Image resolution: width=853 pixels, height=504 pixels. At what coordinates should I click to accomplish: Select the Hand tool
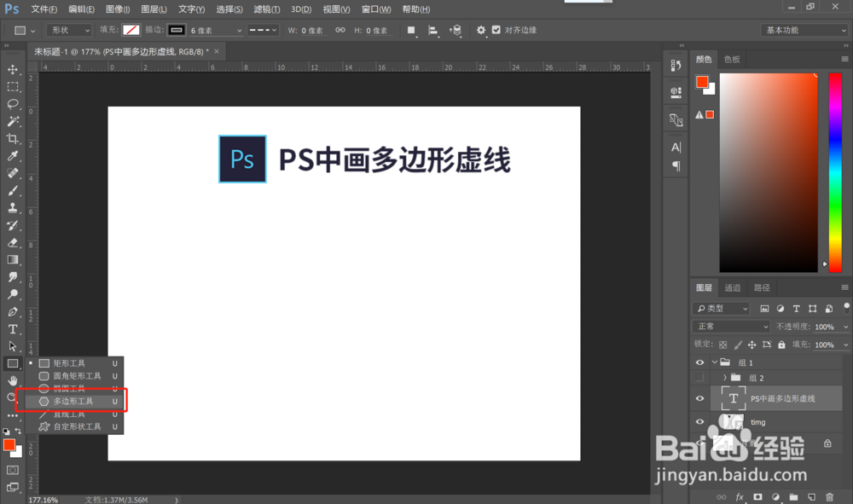13,381
